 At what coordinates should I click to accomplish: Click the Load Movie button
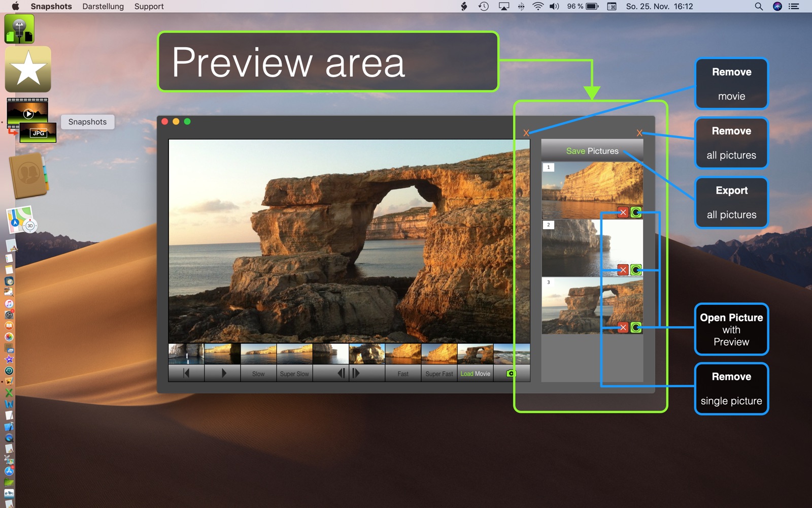click(x=476, y=373)
